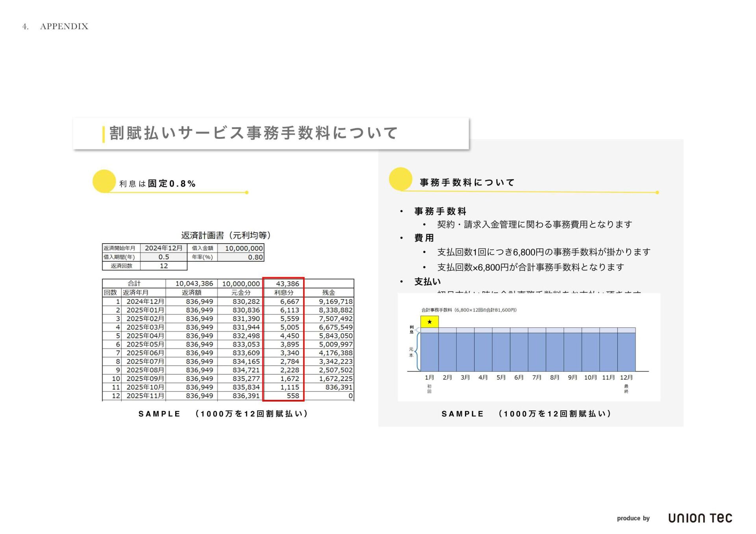Viewport: 756px width, 534px height.
Task: Click the 利息分 column header
Action: [283, 292]
